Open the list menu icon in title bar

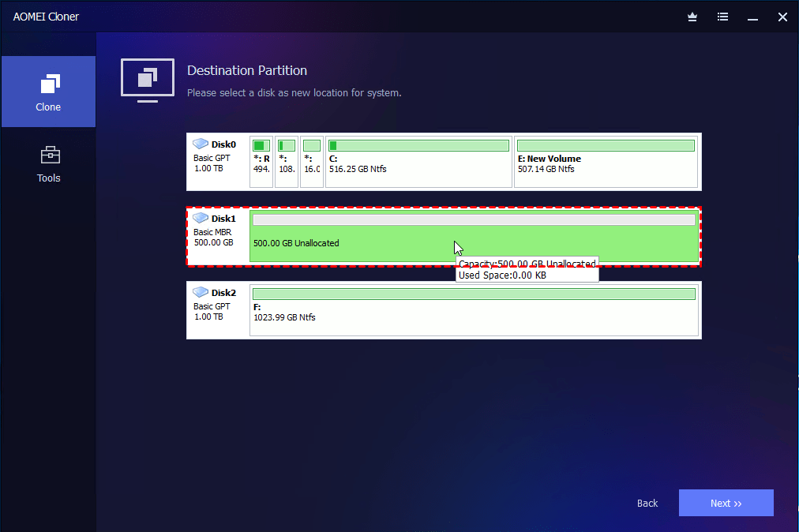pos(722,17)
